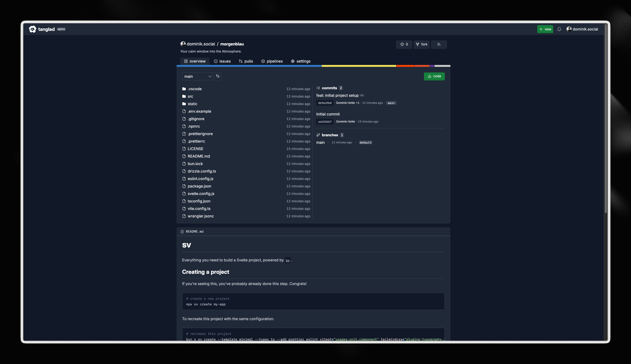Screen dimensions: 631x364
Task: Click the file icon beside bun.lock
Action: pos(184,164)
